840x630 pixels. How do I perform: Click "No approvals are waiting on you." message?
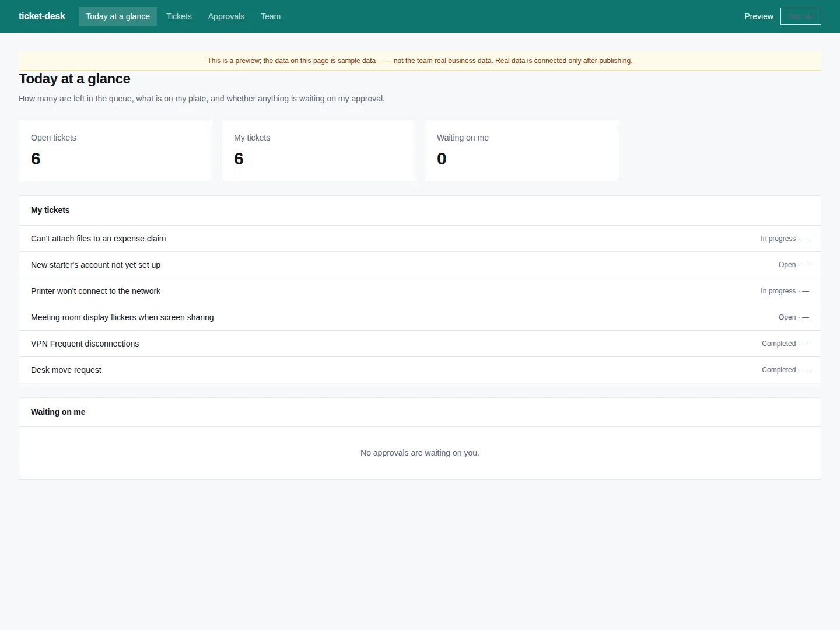420,453
